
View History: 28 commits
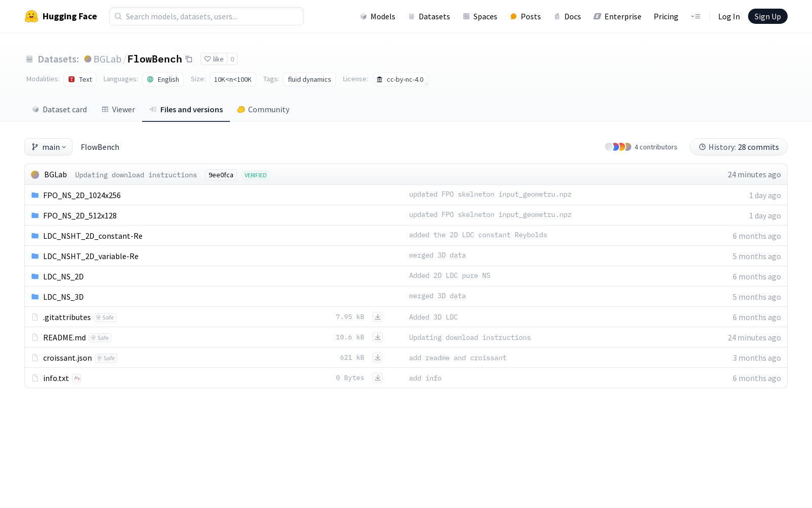pos(738,147)
